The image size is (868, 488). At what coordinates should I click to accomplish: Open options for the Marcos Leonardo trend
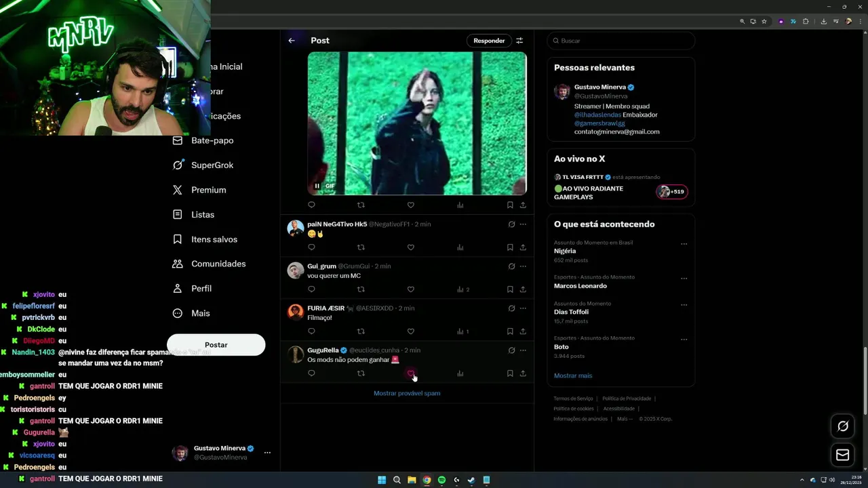[684, 279]
